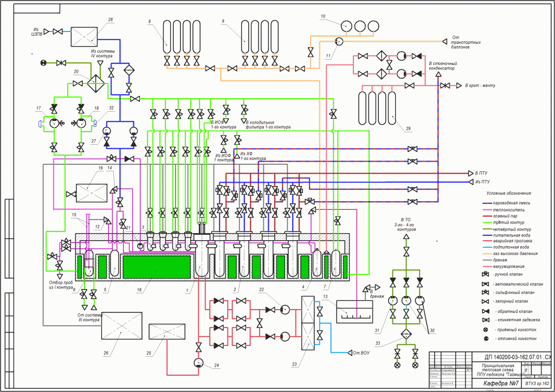Viewport: 555px width, 392px height.
Task: Click the large crossed box labeled 26
Action: coord(122,325)
